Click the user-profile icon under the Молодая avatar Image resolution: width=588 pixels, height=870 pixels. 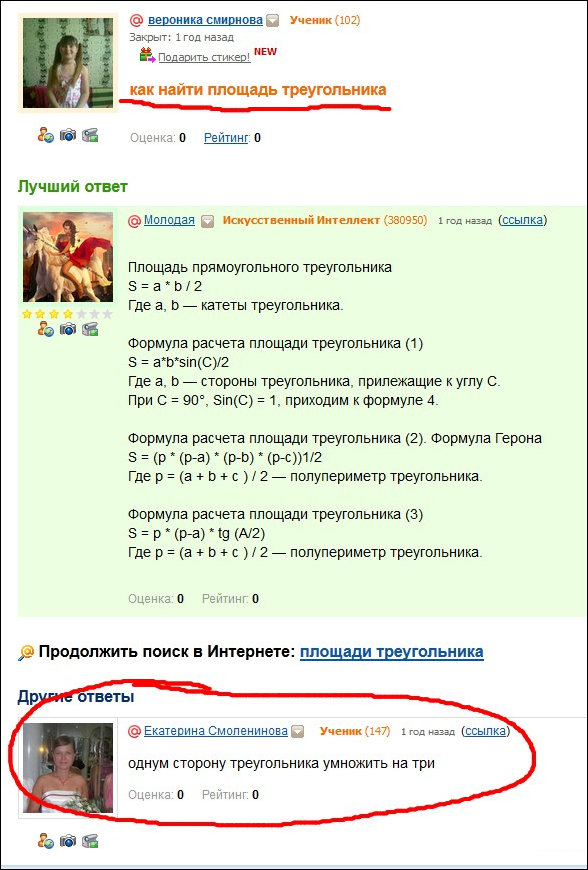click(45, 329)
